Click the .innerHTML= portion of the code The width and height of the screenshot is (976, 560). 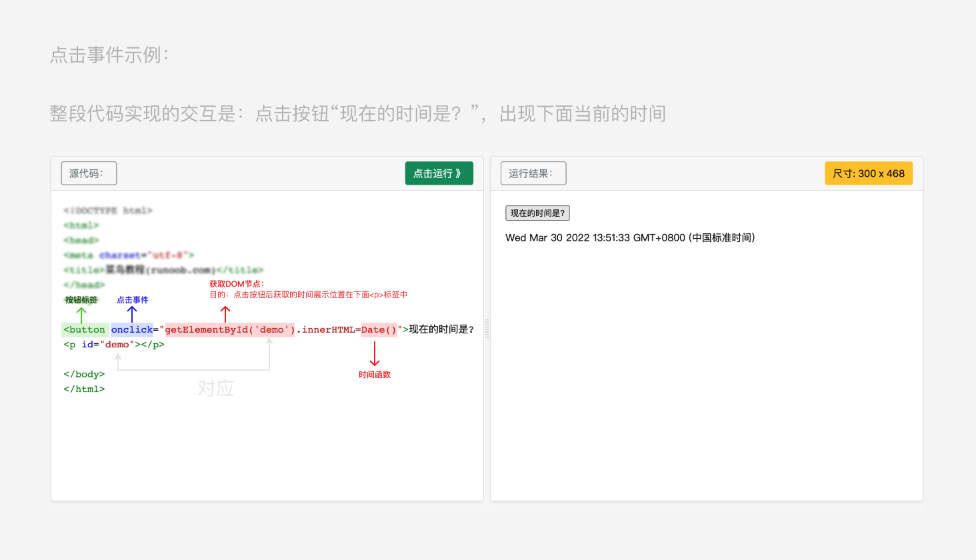tap(328, 329)
